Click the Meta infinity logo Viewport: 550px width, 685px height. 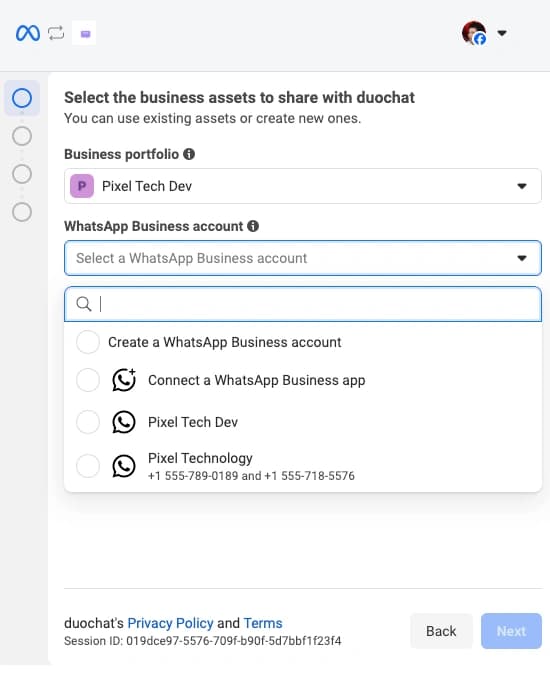[28, 33]
